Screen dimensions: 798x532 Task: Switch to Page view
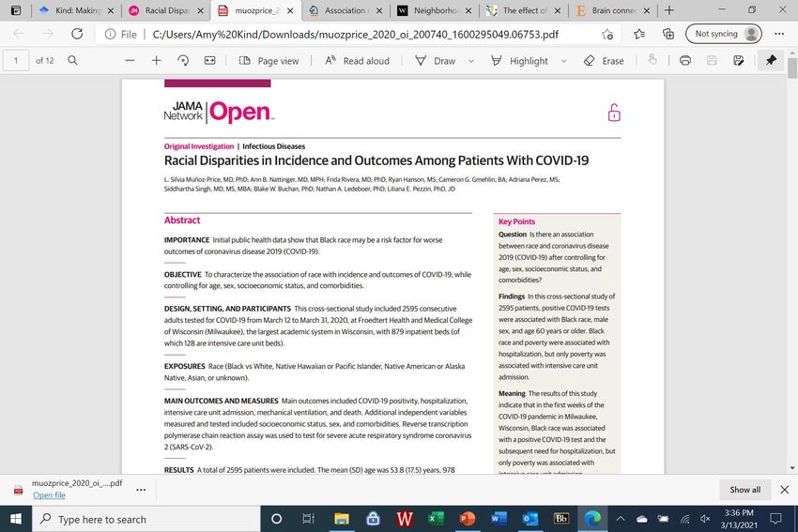(x=269, y=61)
